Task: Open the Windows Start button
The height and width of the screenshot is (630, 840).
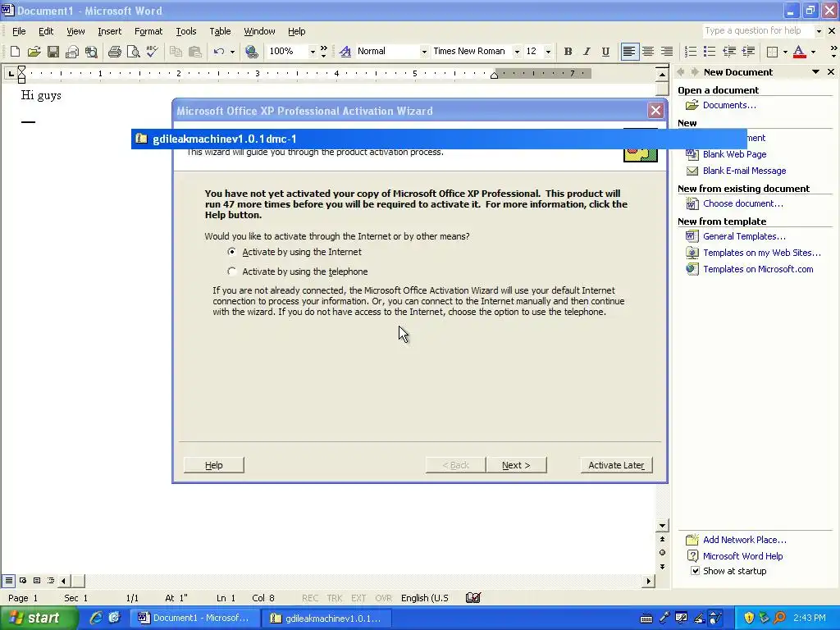Action: (x=39, y=618)
